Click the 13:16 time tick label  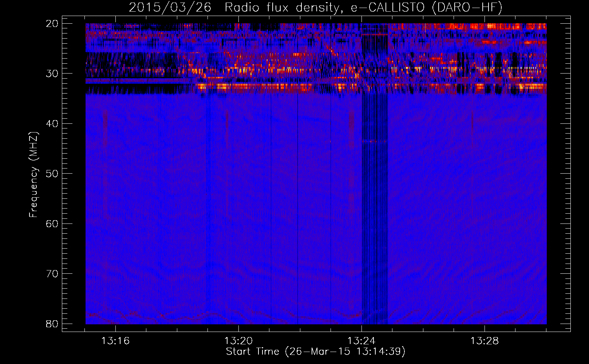115,341
